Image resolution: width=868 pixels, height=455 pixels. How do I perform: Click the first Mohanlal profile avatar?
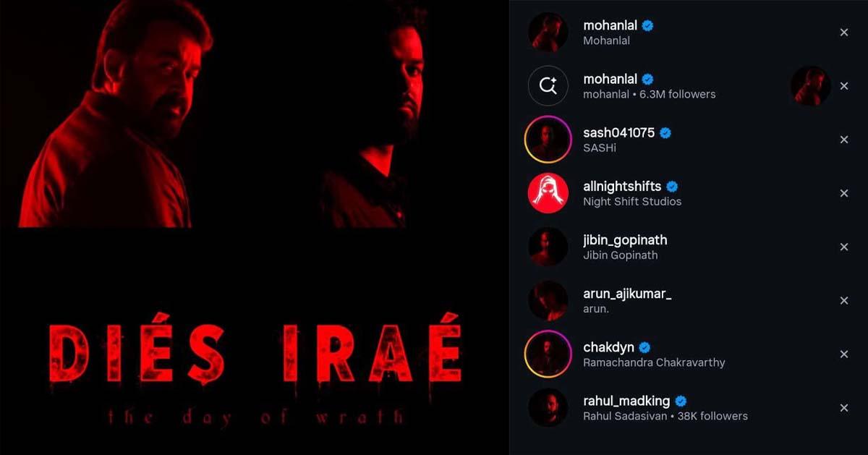point(548,33)
